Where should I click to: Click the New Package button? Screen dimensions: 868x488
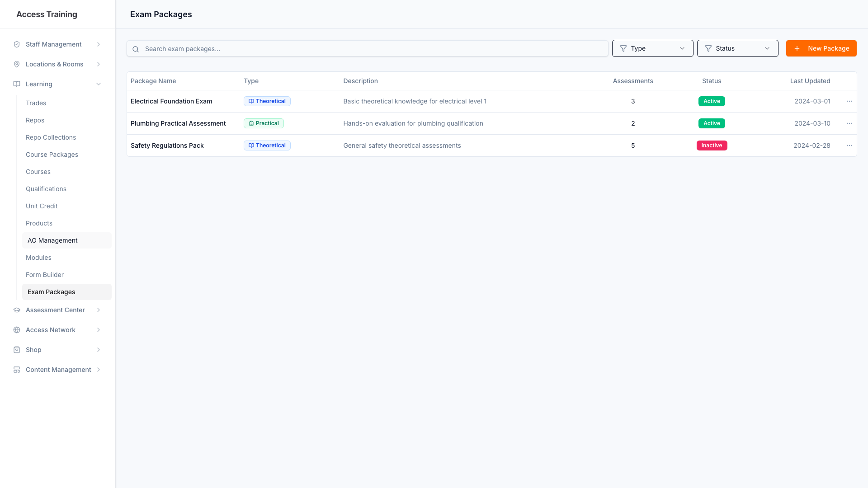(821, 48)
